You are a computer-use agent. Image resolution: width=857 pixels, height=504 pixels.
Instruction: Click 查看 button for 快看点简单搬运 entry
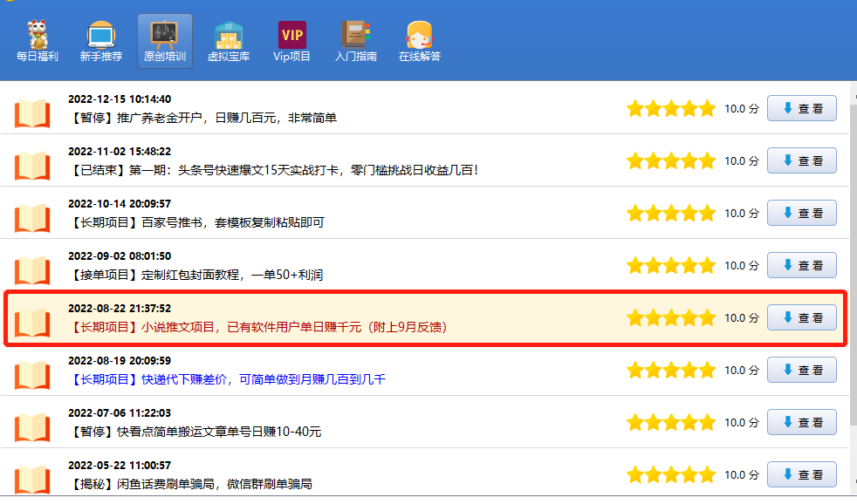[802, 422]
